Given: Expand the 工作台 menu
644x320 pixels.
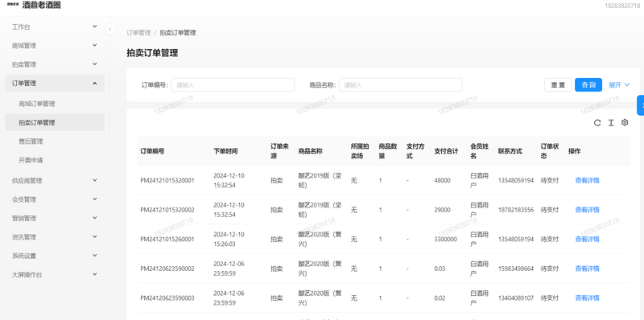Looking at the screenshot, I should [55, 27].
